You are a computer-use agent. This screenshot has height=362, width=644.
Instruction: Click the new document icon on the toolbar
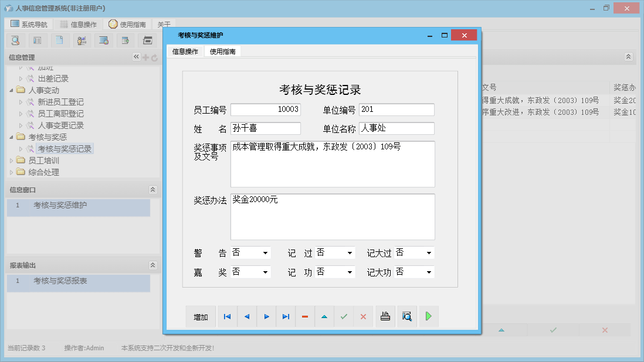tap(59, 40)
